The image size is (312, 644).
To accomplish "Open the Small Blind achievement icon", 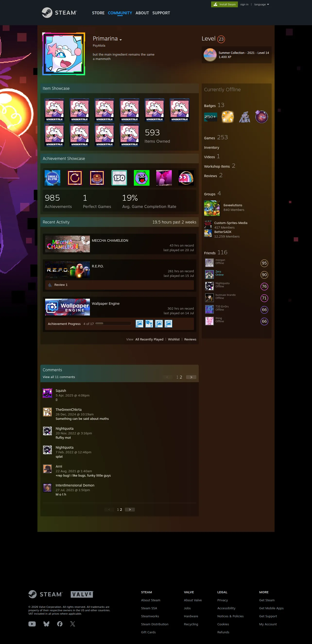I will (52, 178).
